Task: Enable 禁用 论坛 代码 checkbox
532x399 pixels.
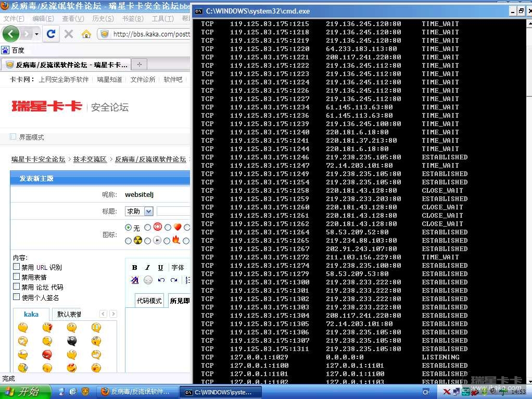Action: click(16, 286)
